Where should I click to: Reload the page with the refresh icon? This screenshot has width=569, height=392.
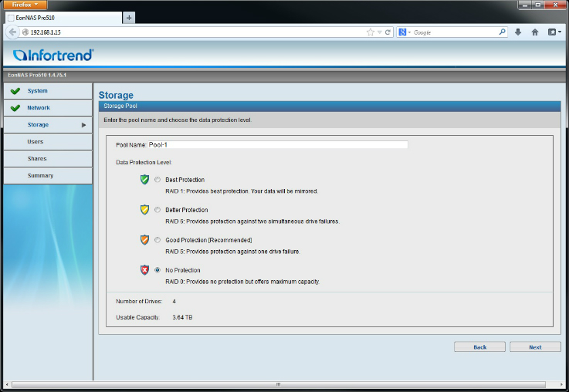388,32
